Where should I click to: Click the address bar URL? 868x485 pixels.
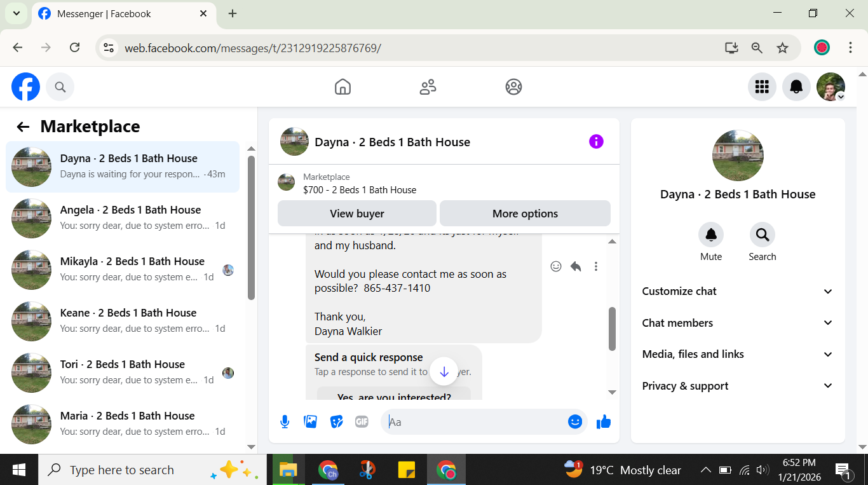pos(253,48)
